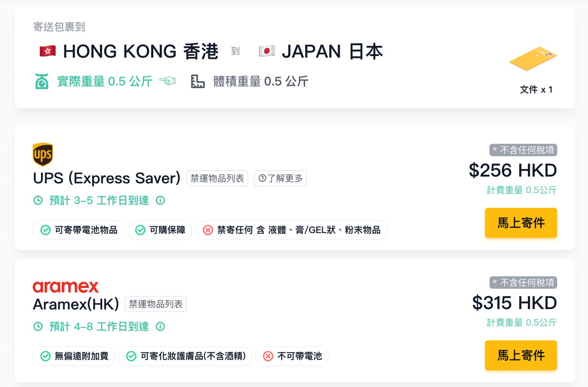Screen dimensions: 588x387
Task: Click the Japan flag icon
Action: pyautogui.click(x=266, y=51)
